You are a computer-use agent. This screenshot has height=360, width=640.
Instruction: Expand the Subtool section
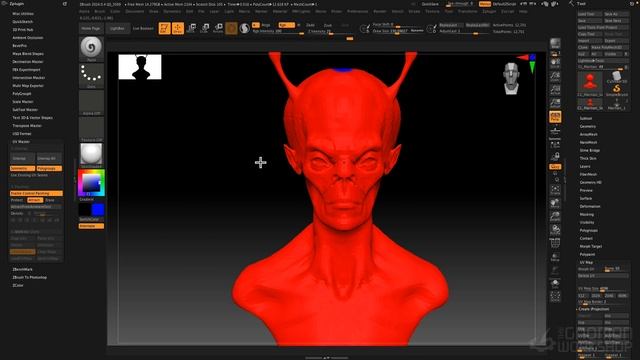pos(586,118)
